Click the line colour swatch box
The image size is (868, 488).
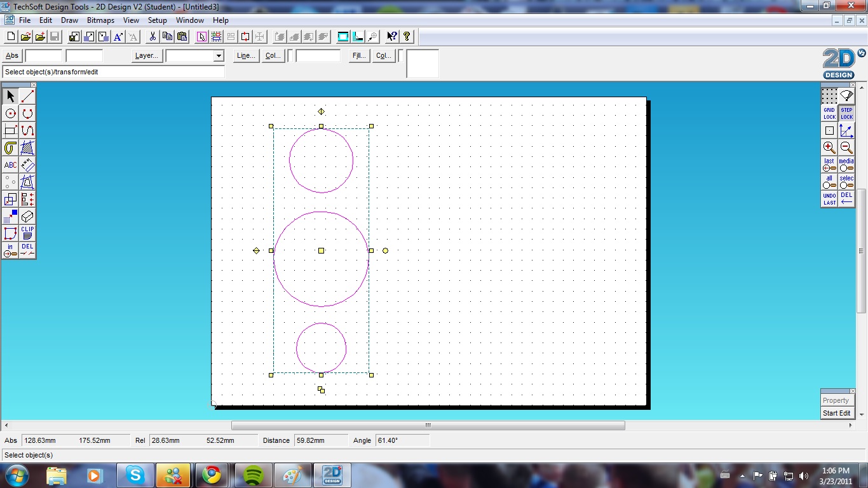point(291,56)
